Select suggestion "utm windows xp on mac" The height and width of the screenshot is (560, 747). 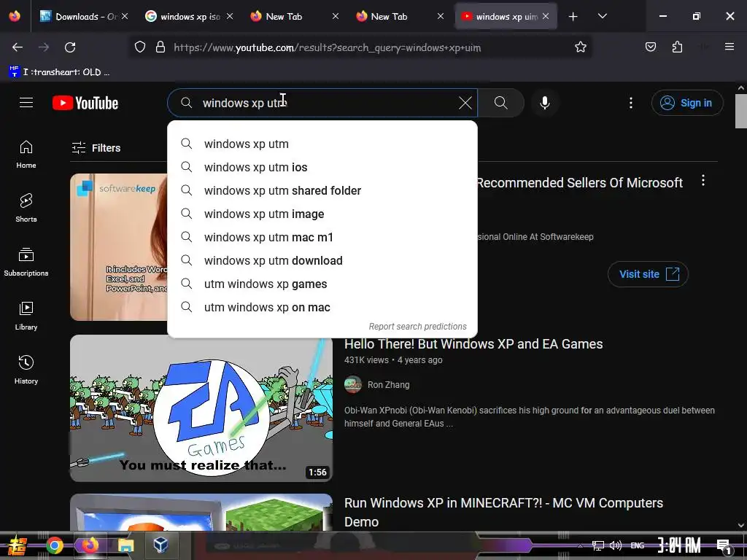pyautogui.click(x=322, y=307)
